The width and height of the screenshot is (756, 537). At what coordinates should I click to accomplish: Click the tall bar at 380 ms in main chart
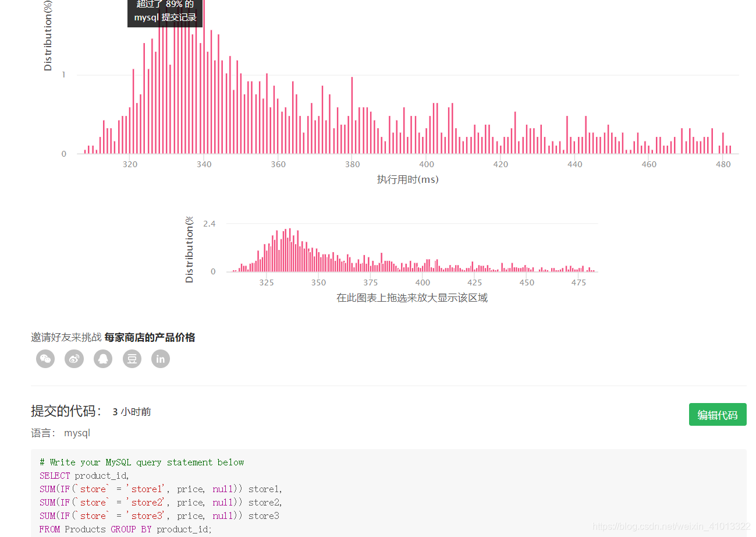[352, 115]
